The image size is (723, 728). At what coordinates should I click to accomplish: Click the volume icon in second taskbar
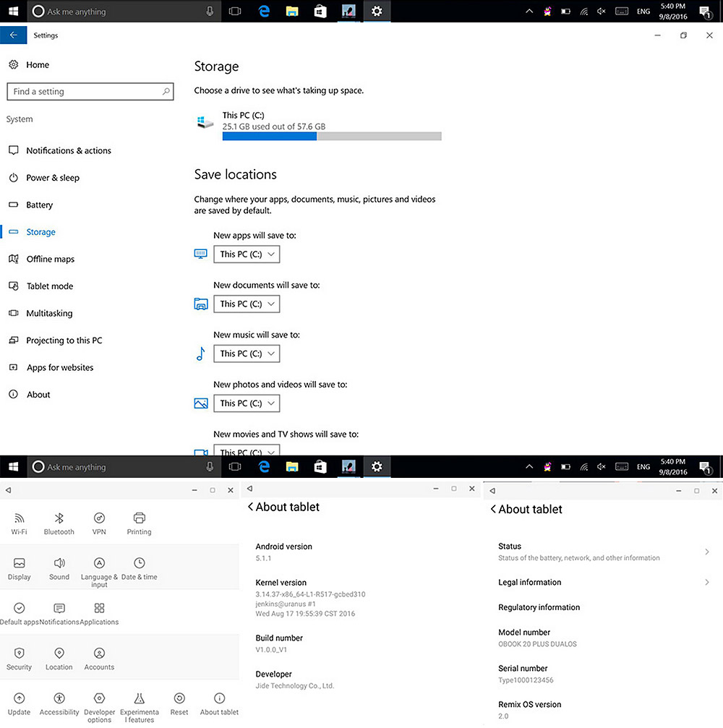coord(602,466)
